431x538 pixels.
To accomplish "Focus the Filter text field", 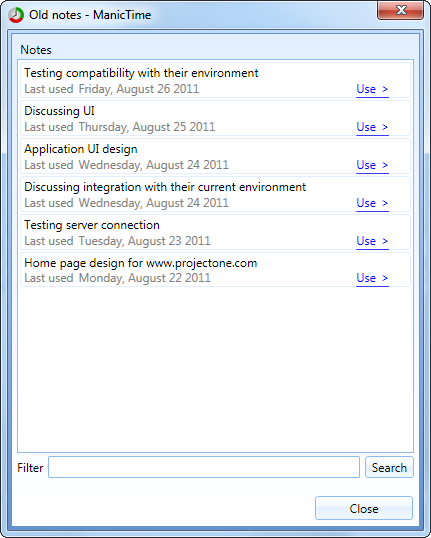I will pyautogui.click(x=204, y=467).
